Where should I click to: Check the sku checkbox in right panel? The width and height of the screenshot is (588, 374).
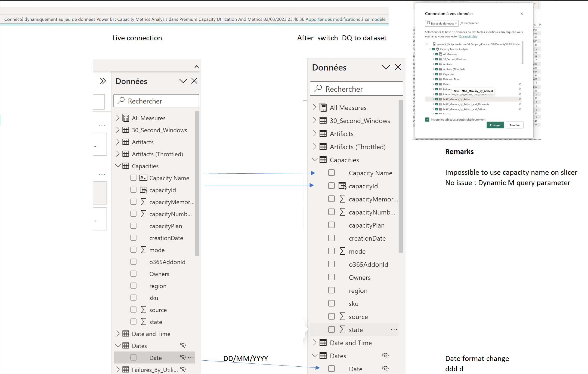[332, 303]
